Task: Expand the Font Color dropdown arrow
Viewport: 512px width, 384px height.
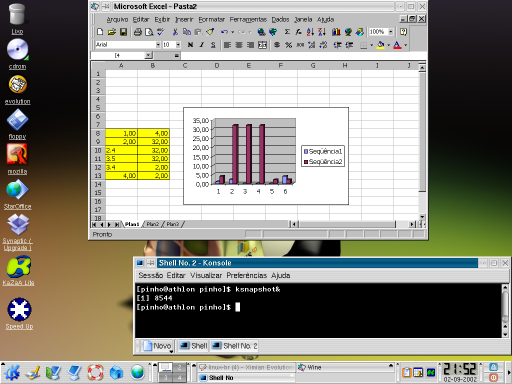Action: (406, 45)
